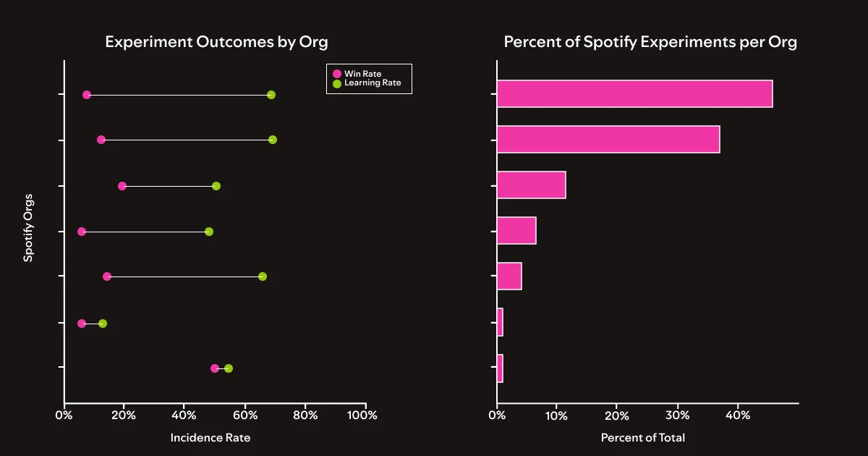
Task: Select the green dot in the bottom row
Action: [229, 368]
